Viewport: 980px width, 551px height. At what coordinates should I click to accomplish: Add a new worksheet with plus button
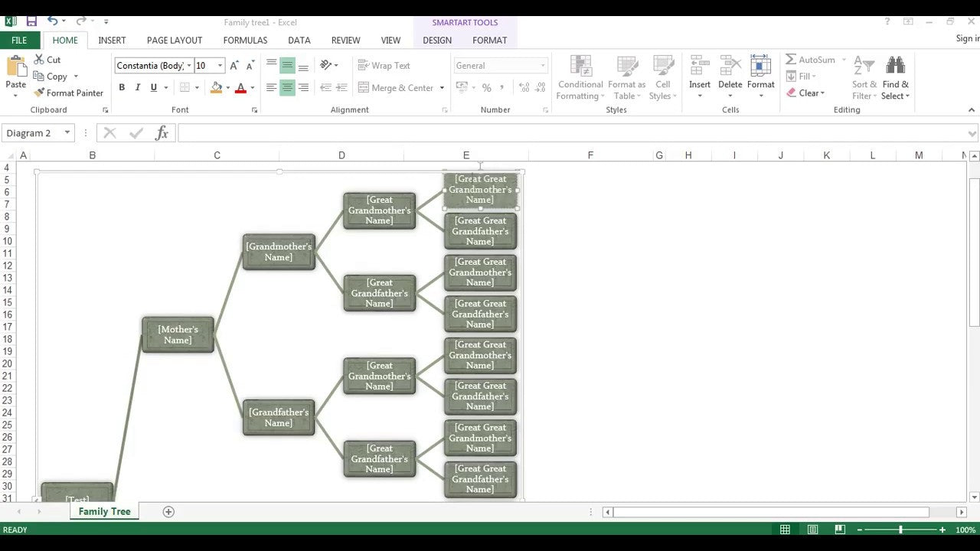168,510
